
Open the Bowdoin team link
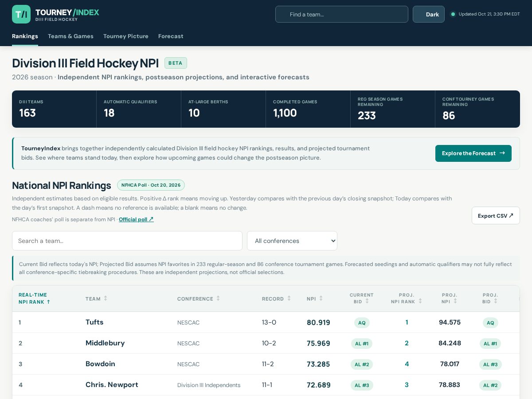(x=100, y=364)
